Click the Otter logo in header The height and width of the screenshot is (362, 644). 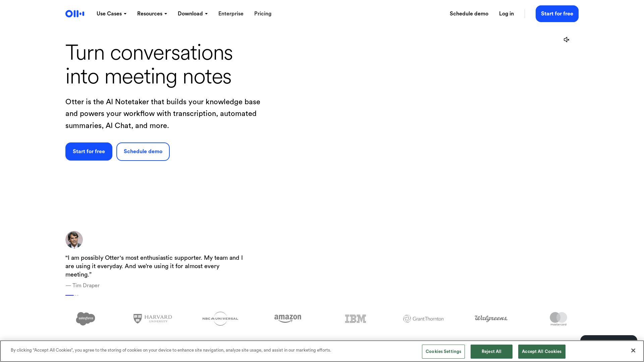[x=75, y=14]
